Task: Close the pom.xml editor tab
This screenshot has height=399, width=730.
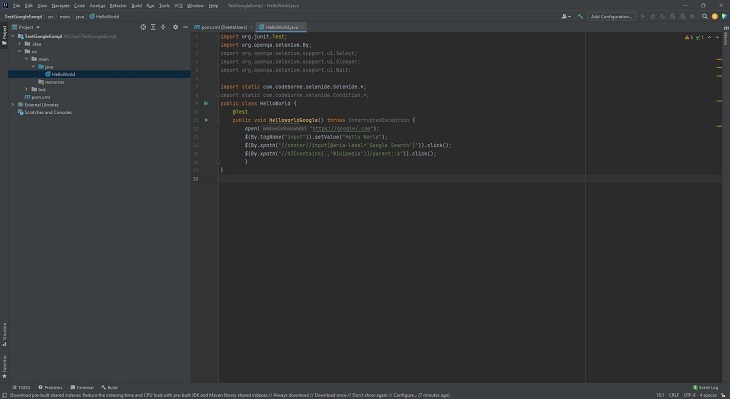Action: pos(251,27)
